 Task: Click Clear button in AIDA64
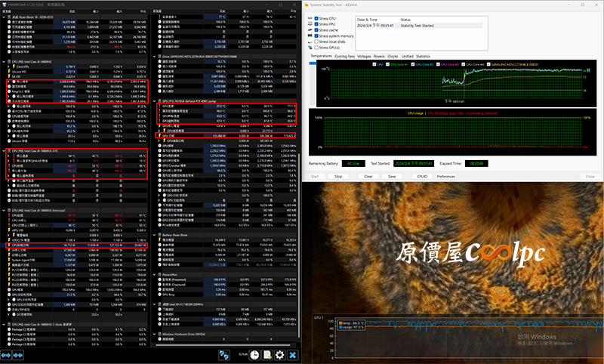(x=368, y=176)
